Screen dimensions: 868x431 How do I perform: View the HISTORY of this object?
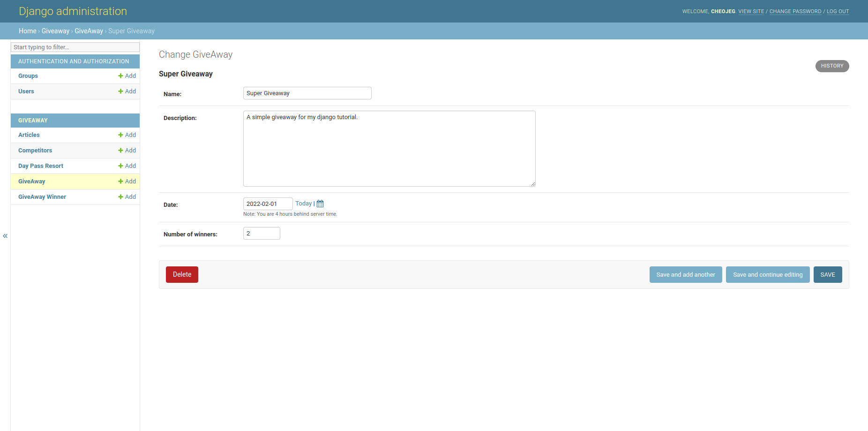832,66
